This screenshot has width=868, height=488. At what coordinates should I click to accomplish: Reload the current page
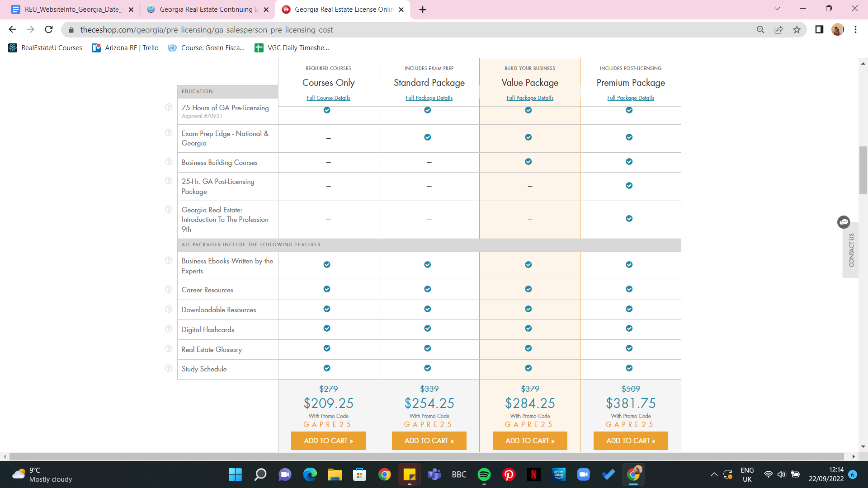pyautogui.click(x=49, y=30)
